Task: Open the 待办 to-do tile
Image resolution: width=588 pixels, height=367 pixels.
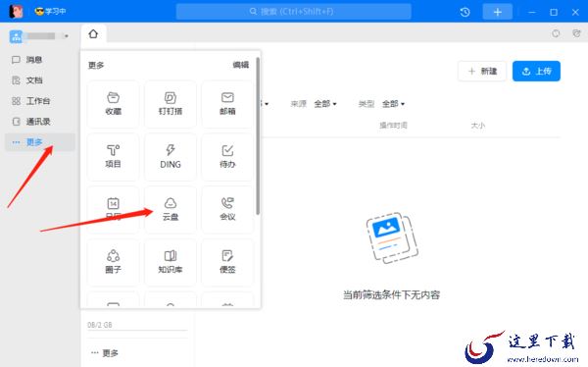Action: 227,157
